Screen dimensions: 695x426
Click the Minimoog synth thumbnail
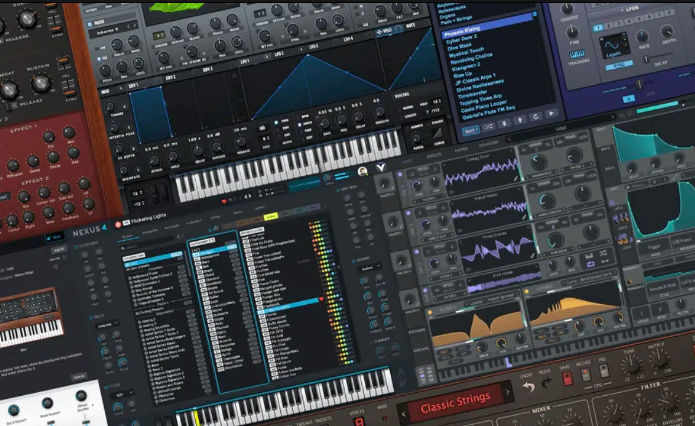pos(30,318)
